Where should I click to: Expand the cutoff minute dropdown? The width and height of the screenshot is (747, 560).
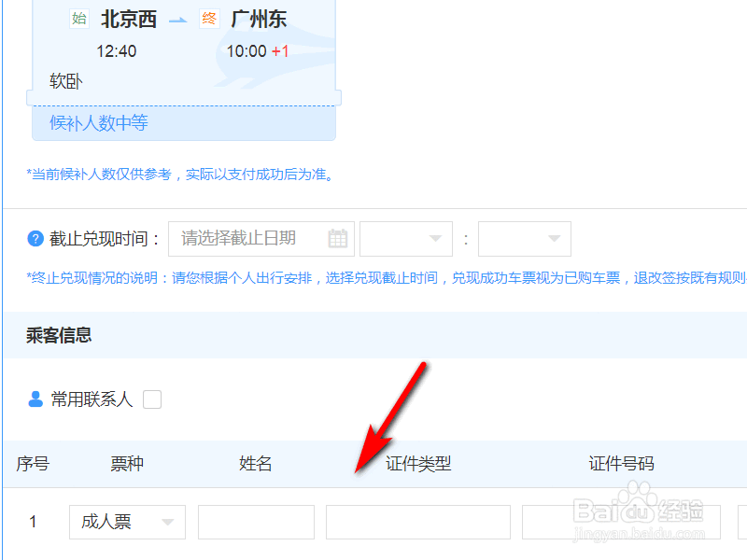pos(525,239)
